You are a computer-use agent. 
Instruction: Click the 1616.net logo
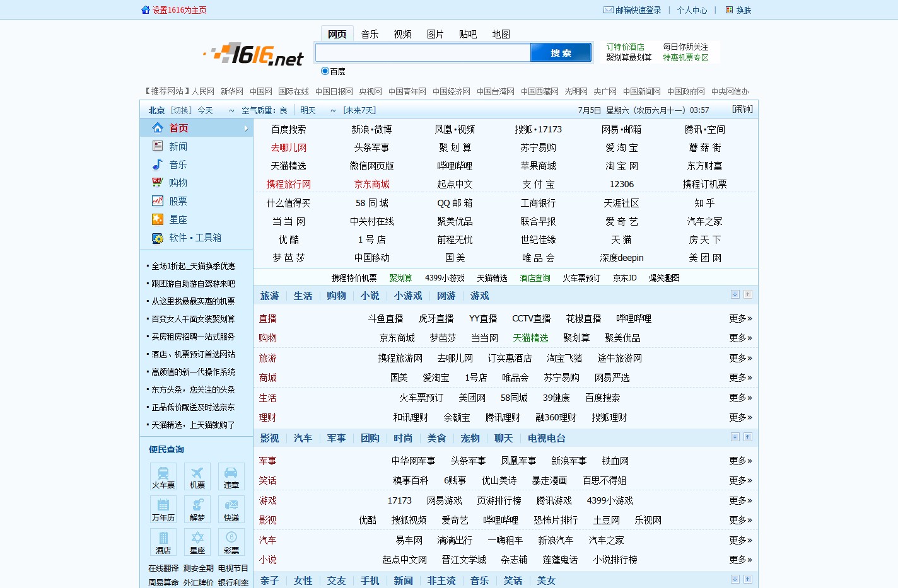tap(254, 55)
